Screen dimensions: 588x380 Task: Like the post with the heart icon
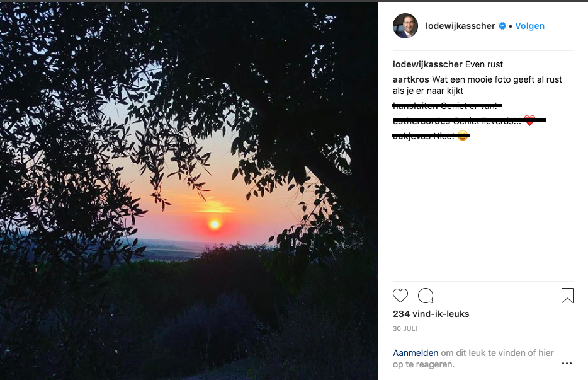pyautogui.click(x=400, y=296)
